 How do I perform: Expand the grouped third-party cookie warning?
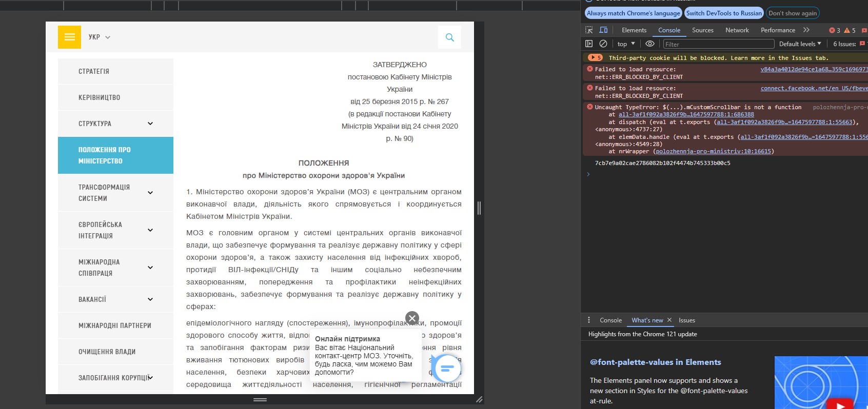595,58
